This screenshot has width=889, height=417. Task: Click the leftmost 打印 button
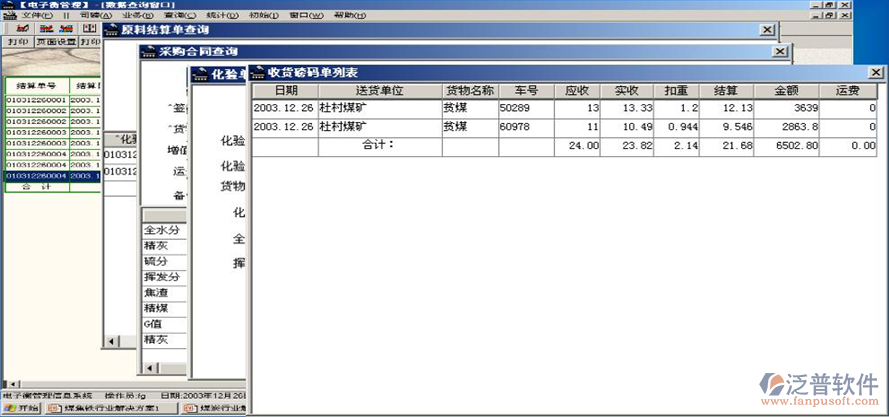17,42
